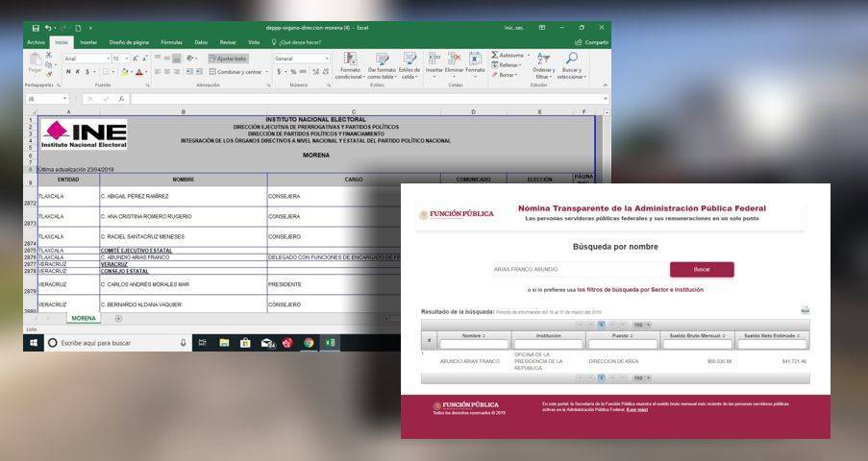Image resolution: width=868 pixels, height=461 pixels.
Task: Click the print icon above results table
Action: pos(805,310)
